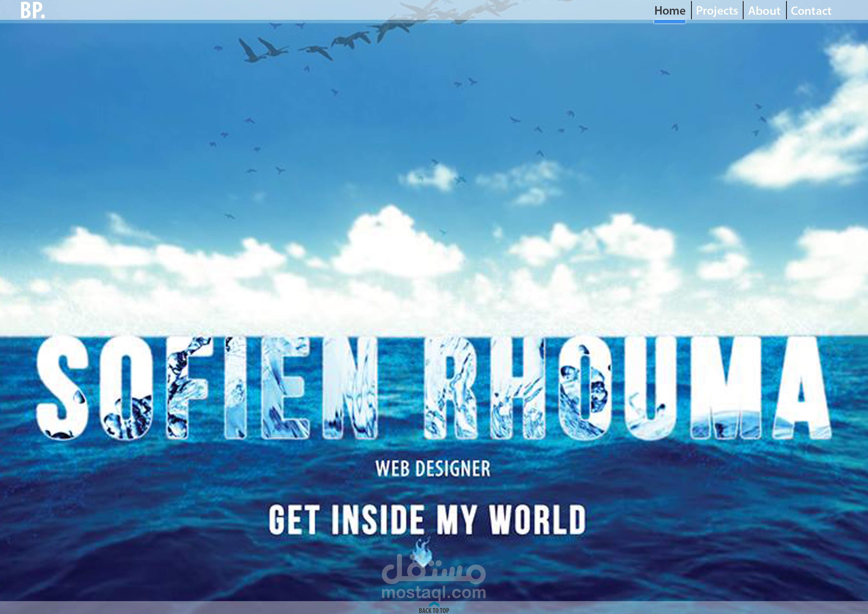Click the mostaql.com watermark text
Viewport: 868px width, 614px height.
coord(434,592)
